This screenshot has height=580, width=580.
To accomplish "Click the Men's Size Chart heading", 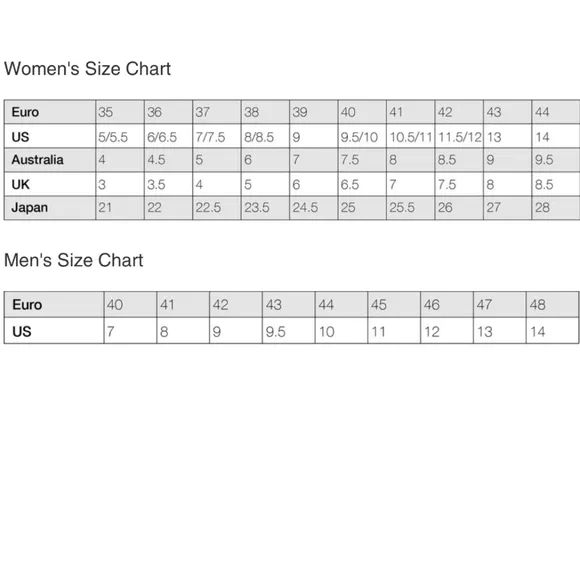I will click(73, 260).
